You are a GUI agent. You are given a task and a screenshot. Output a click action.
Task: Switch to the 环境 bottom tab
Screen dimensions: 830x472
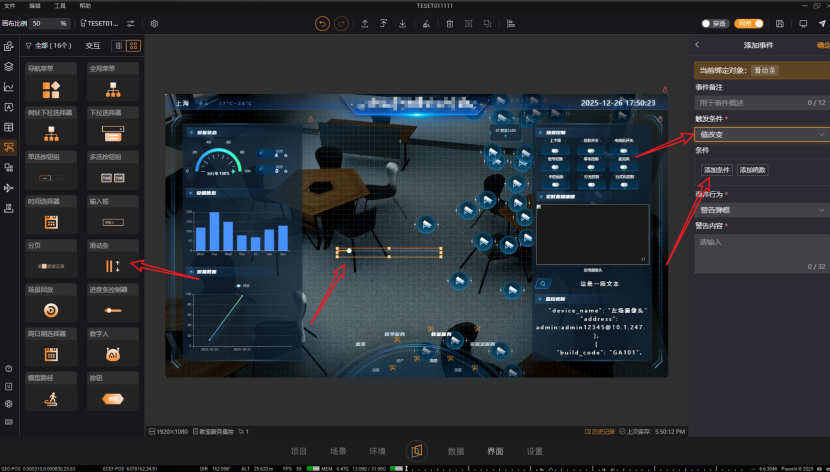377,451
